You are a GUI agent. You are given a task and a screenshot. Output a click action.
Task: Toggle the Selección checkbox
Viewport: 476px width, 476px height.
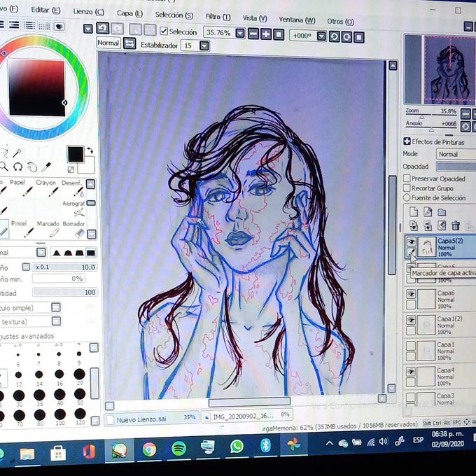click(x=164, y=31)
